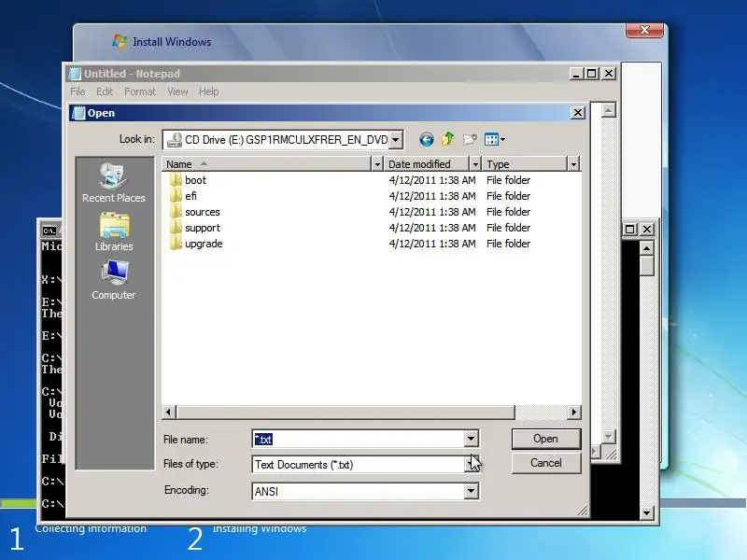Click Notepad vertical scrollbar down arrow

tap(608, 437)
